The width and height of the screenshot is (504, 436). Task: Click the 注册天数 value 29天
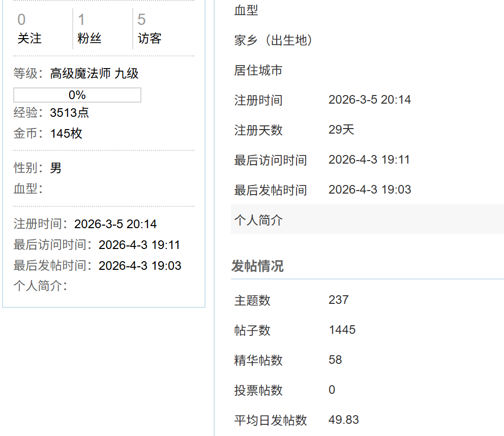pos(341,130)
